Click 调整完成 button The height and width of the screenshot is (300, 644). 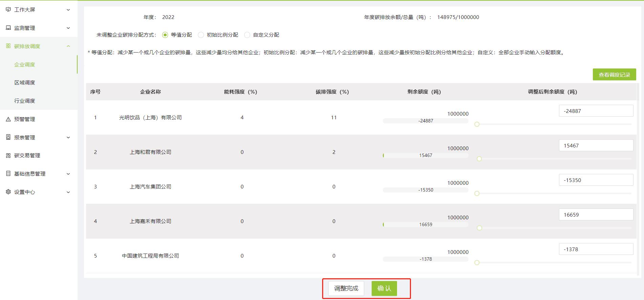tap(346, 288)
